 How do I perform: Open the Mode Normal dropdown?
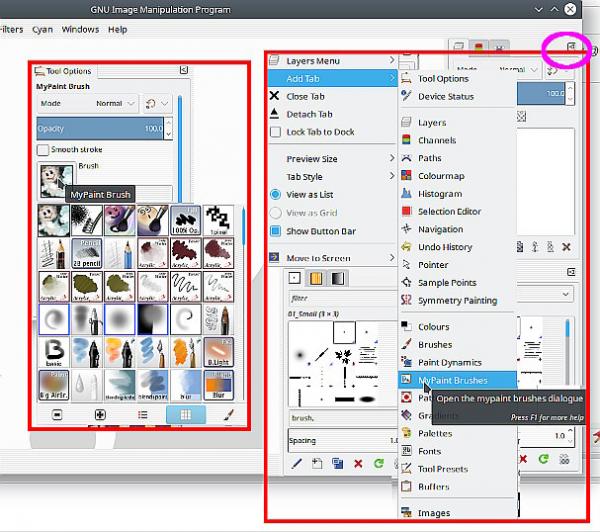point(88,104)
